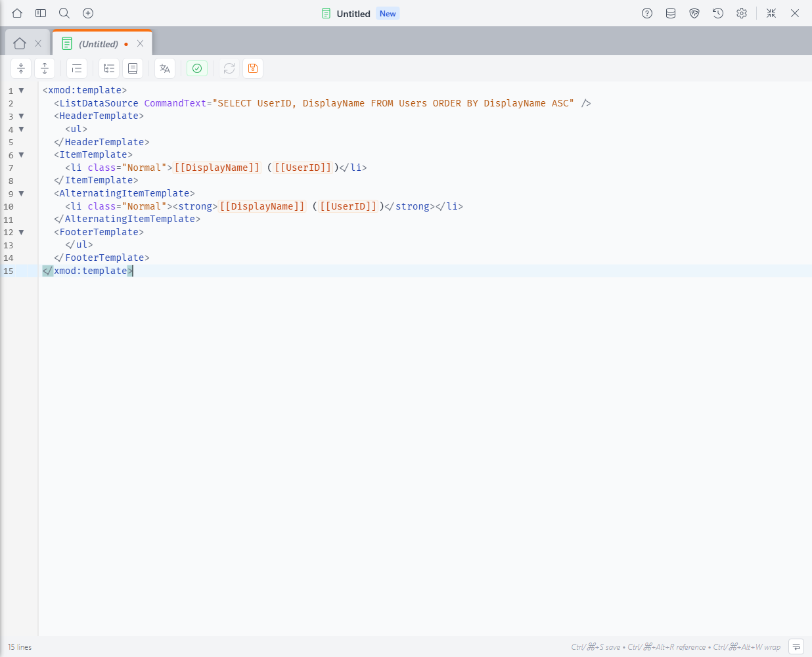
Task: Open the search magnifier icon
Action: [x=64, y=13]
